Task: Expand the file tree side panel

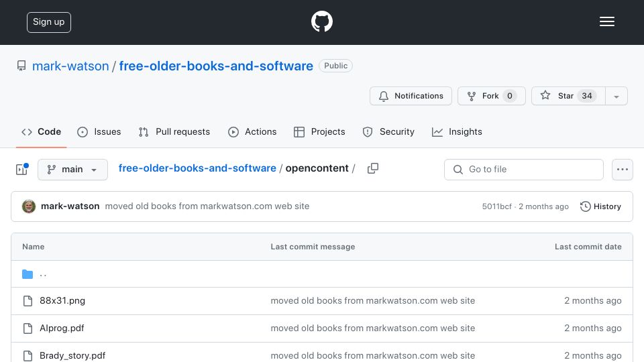Action: (x=21, y=169)
